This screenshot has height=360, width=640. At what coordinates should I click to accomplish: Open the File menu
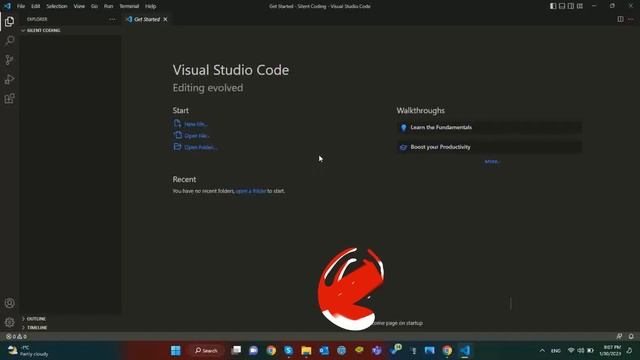[x=21, y=6]
